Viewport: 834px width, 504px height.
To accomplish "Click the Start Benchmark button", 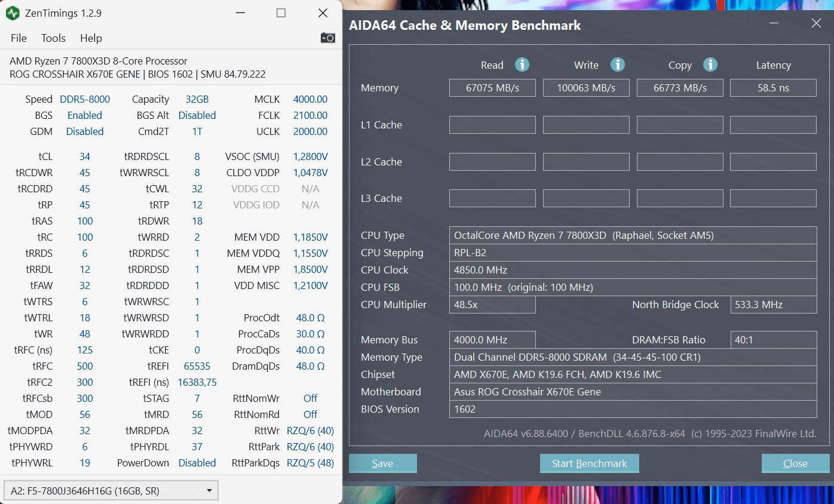I will point(590,463).
